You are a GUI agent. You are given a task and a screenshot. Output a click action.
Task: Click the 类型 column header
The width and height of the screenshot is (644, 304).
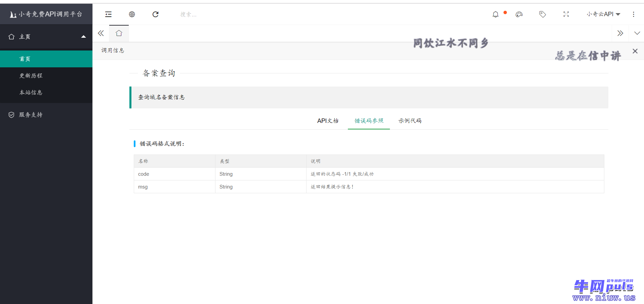tap(260, 161)
